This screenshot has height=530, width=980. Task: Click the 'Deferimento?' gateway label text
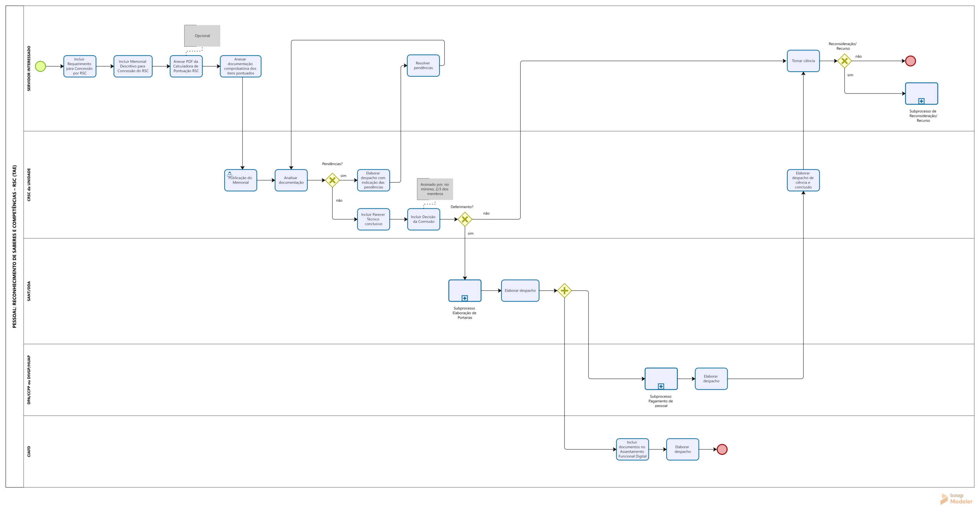[462, 207]
